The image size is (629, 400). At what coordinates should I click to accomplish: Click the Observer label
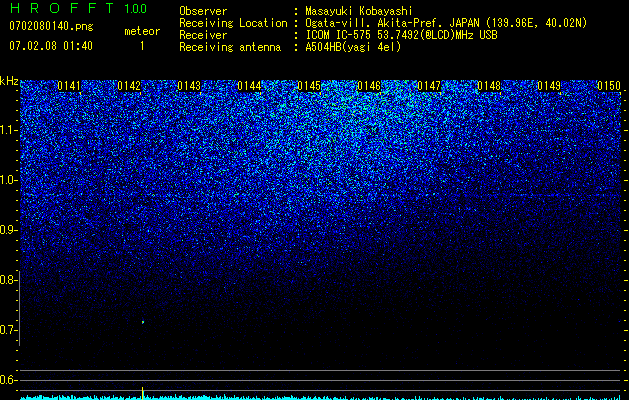point(203,11)
